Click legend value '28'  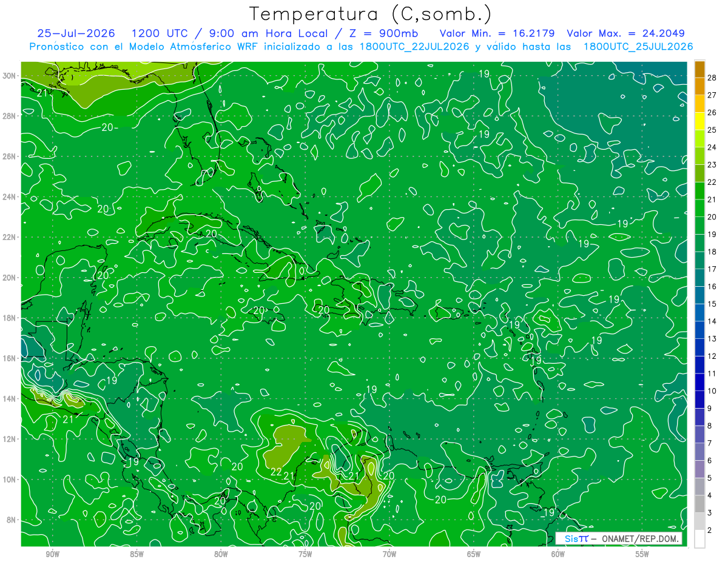712,78
